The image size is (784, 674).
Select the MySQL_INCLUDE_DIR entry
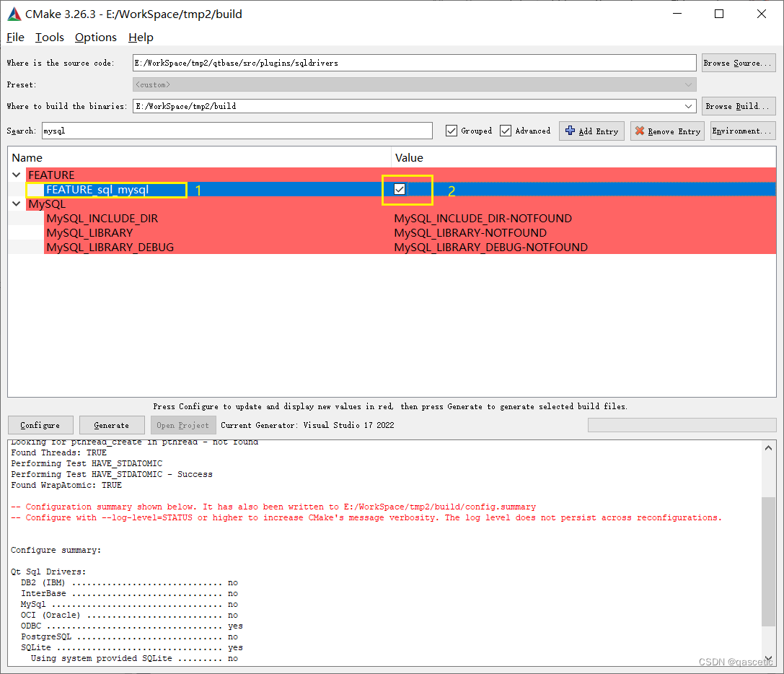pyautogui.click(x=102, y=218)
